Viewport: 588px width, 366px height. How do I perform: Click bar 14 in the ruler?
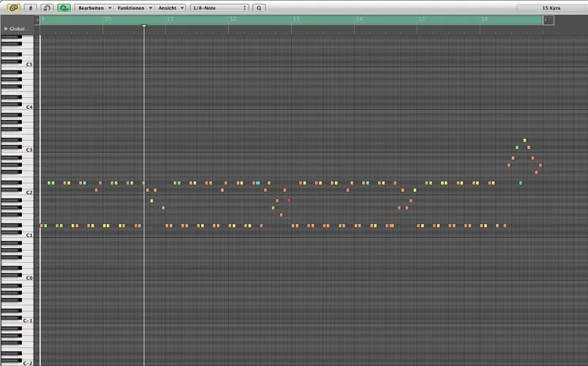point(359,19)
